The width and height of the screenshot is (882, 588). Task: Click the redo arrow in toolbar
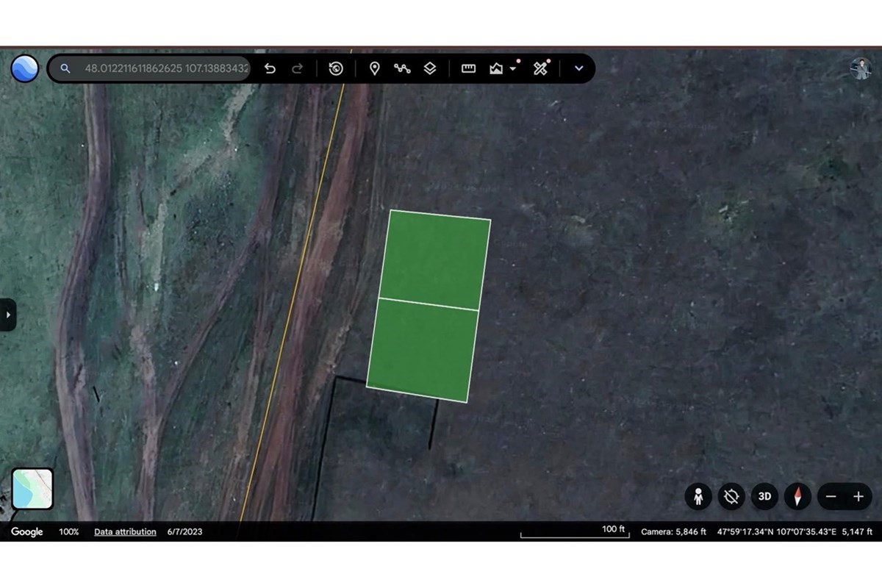[x=298, y=68]
